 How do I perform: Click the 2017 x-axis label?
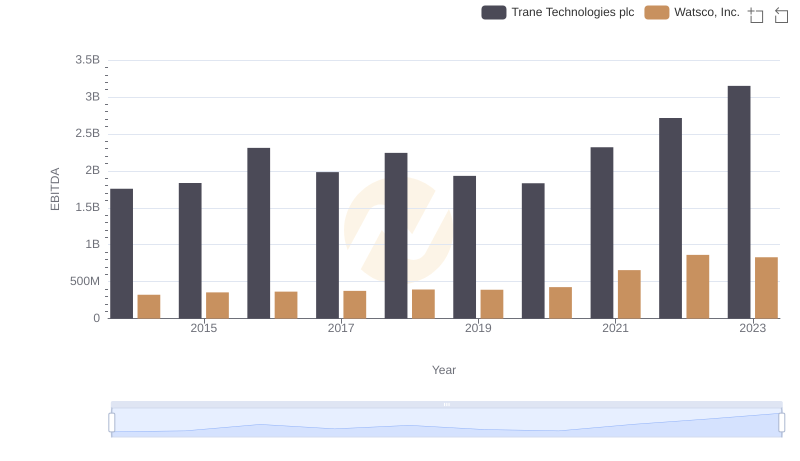click(x=341, y=328)
